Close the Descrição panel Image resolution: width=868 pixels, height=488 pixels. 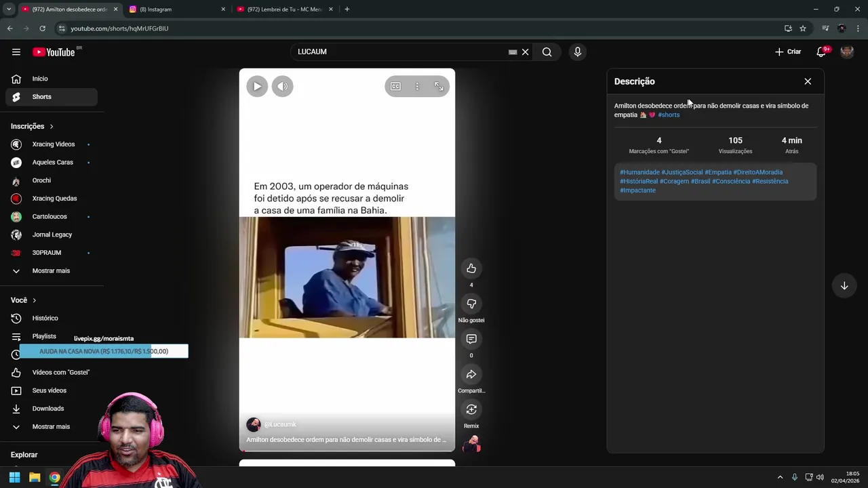[808, 81]
